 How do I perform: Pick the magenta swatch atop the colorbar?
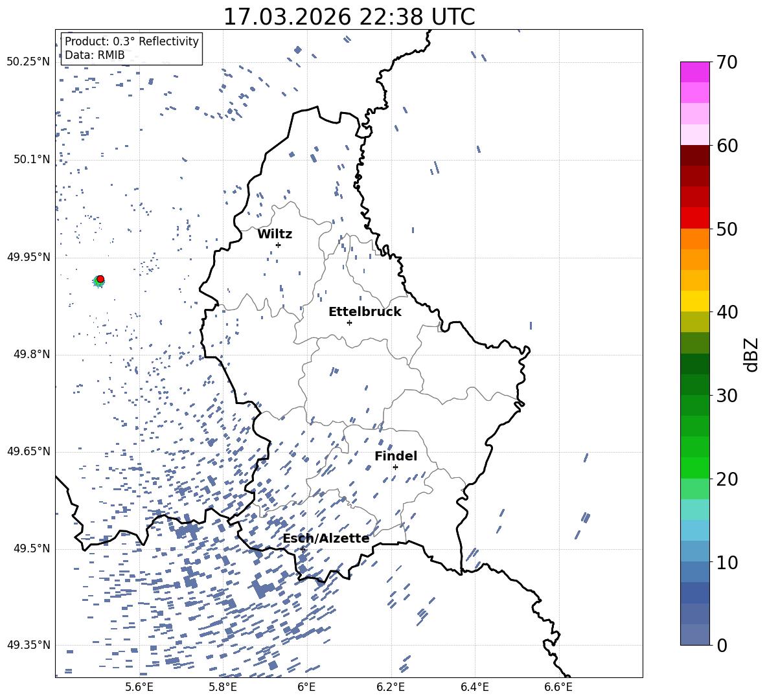point(694,73)
